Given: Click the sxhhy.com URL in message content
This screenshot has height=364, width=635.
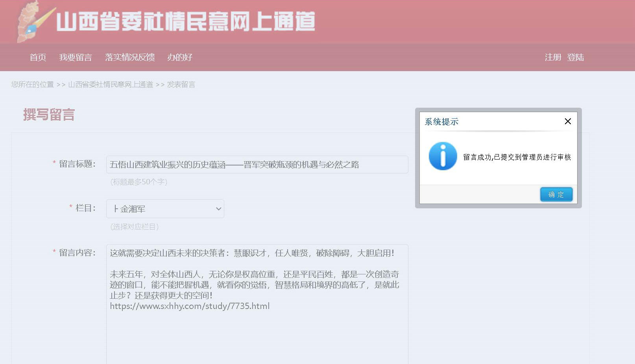Looking at the screenshot, I should 190,306.
